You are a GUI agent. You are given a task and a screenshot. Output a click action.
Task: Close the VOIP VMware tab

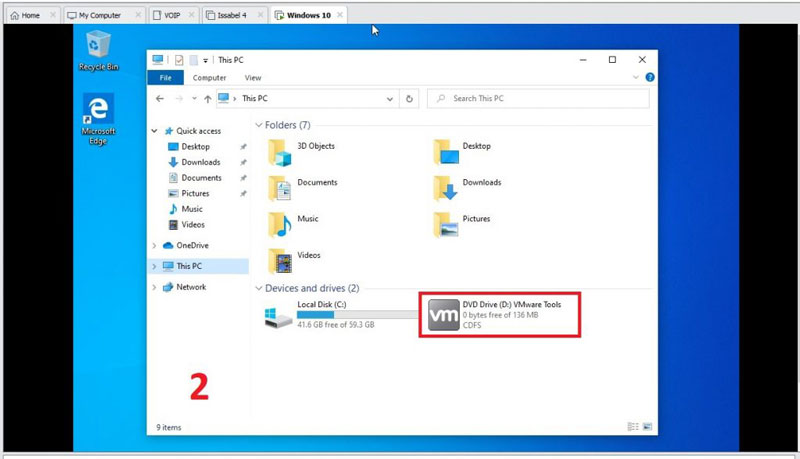point(191,15)
